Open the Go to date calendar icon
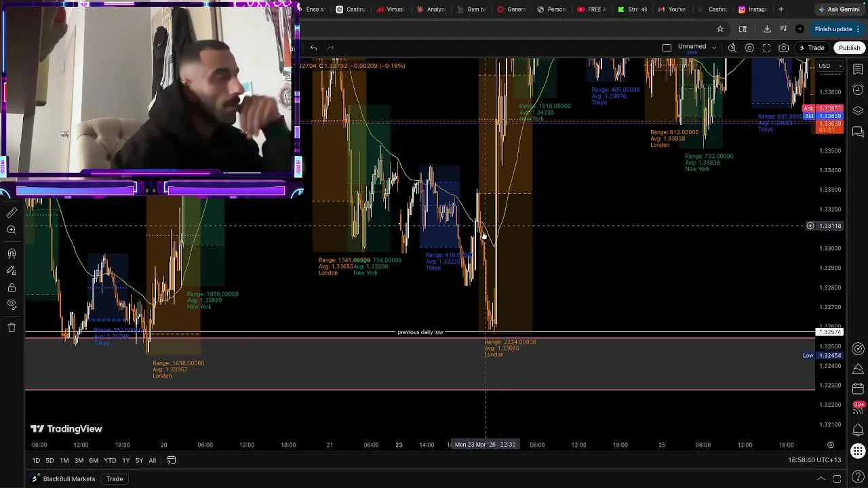Screen dimensions: 868x488 [172, 460]
